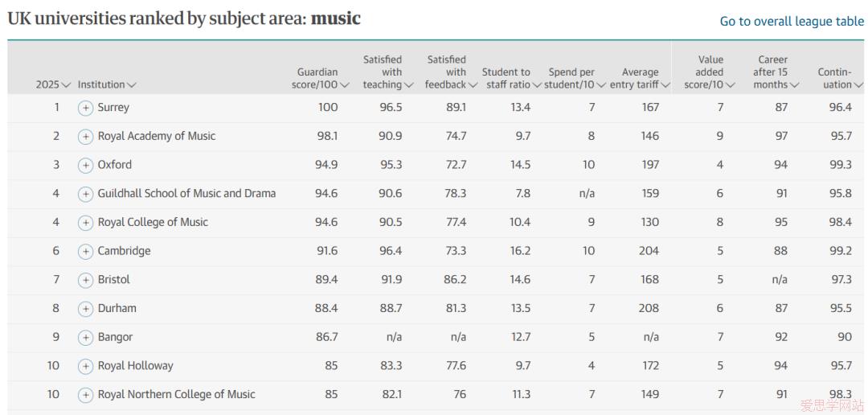The height and width of the screenshot is (415, 868).
Task: Expand the Cambridge row plus icon
Action: point(85,252)
